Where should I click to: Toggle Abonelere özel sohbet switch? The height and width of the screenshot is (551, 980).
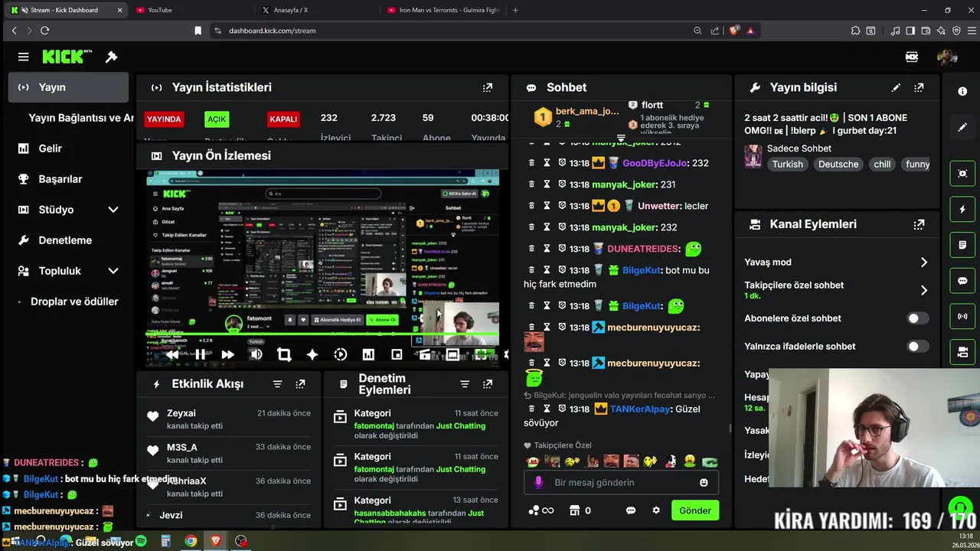917,318
